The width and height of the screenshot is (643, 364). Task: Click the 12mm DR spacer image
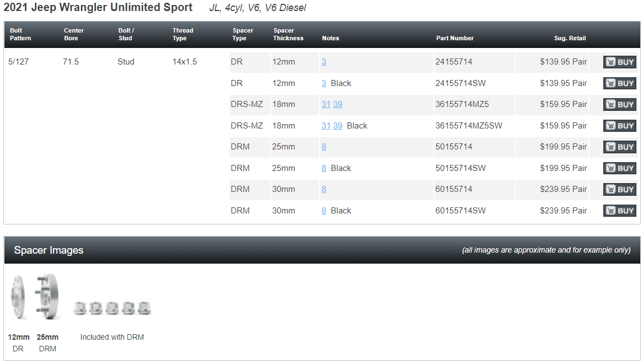point(18,297)
